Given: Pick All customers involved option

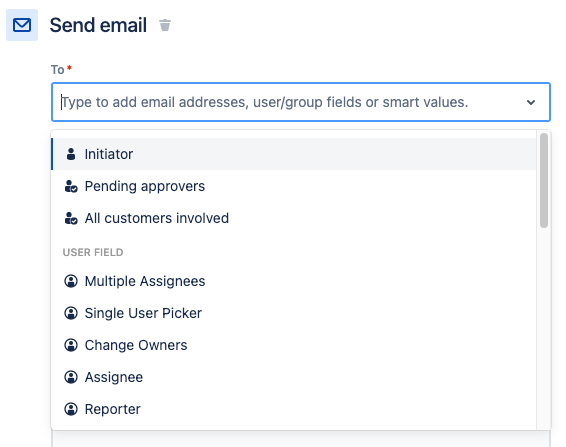Looking at the screenshot, I should point(294,218).
